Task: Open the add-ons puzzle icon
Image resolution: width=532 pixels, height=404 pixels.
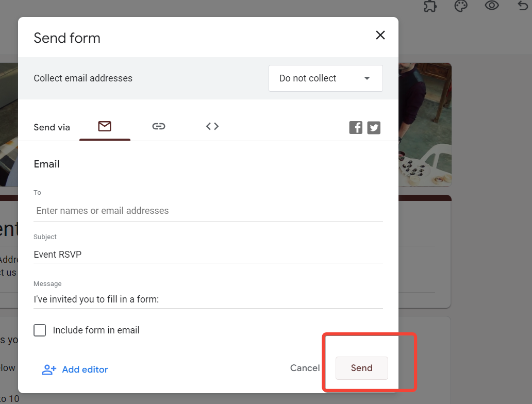Action: tap(430, 6)
